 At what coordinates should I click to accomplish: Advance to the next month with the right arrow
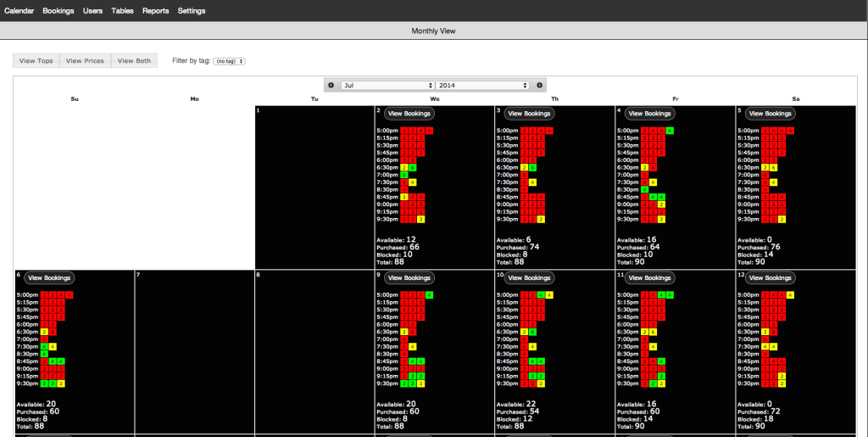coord(539,85)
